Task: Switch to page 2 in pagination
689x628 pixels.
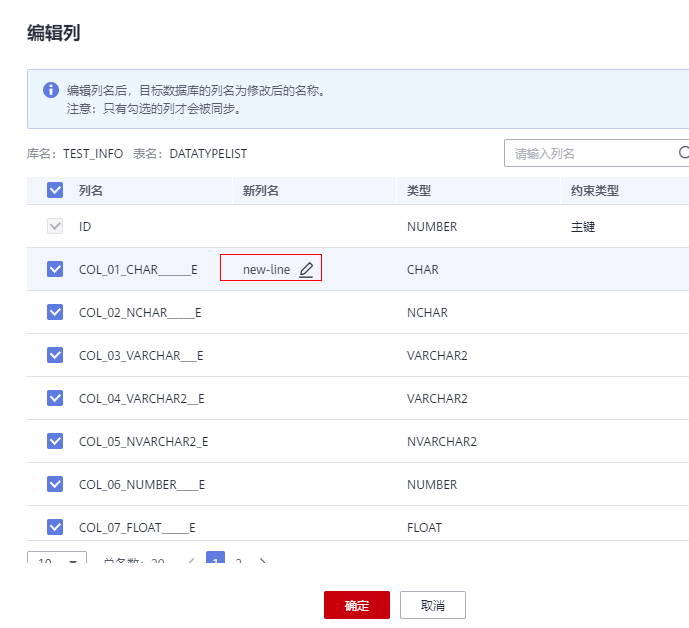Action: (238, 562)
